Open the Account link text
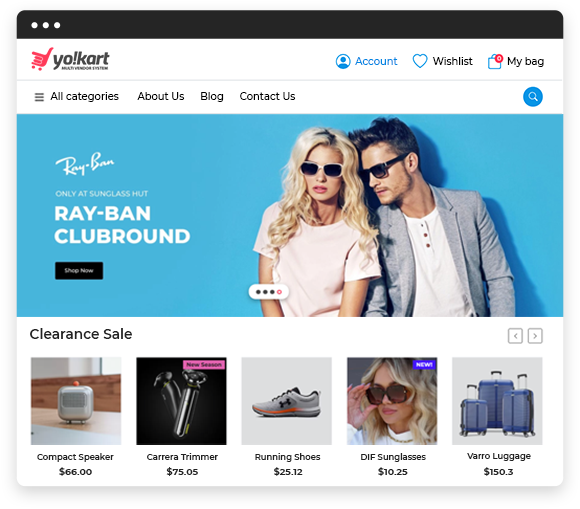 376,61
